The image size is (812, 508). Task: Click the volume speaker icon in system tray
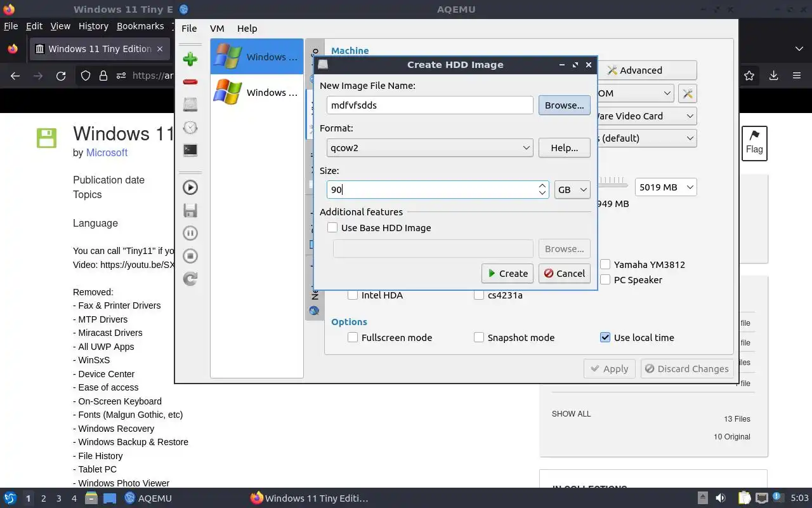point(720,498)
